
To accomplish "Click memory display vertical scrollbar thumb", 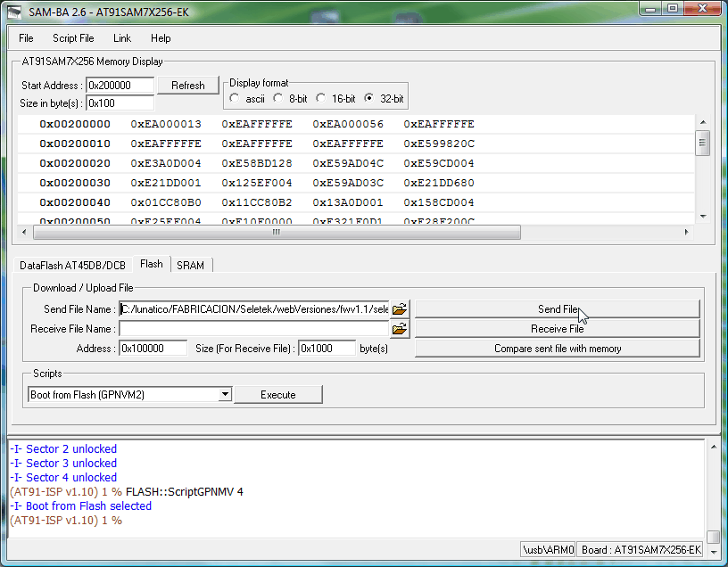I will click(702, 143).
